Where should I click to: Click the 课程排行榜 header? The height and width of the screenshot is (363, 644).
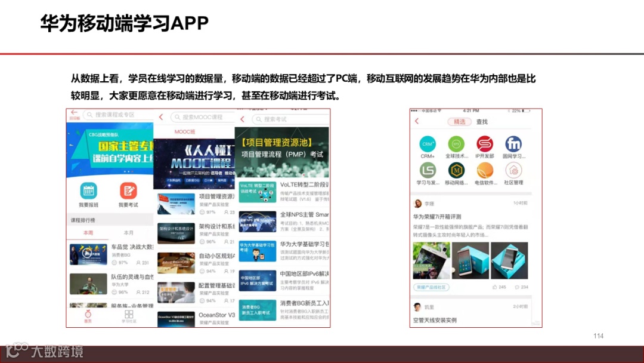(83, 220)
